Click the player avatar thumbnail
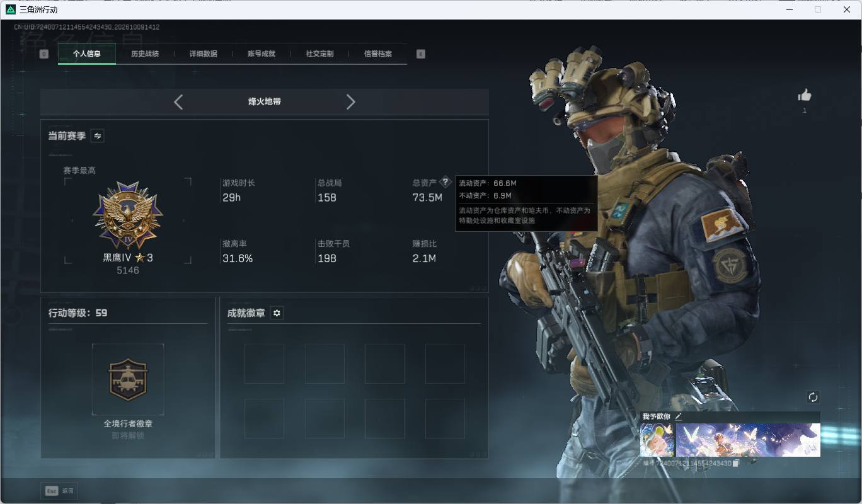The height and width of the screenshot is (504, 862). click(657, 440)
